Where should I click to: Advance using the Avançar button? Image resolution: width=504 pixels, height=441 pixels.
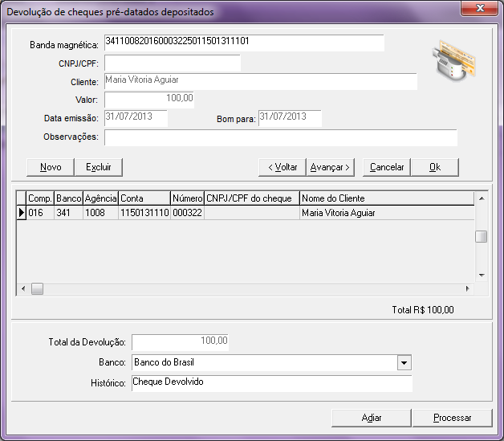(330, 167)
